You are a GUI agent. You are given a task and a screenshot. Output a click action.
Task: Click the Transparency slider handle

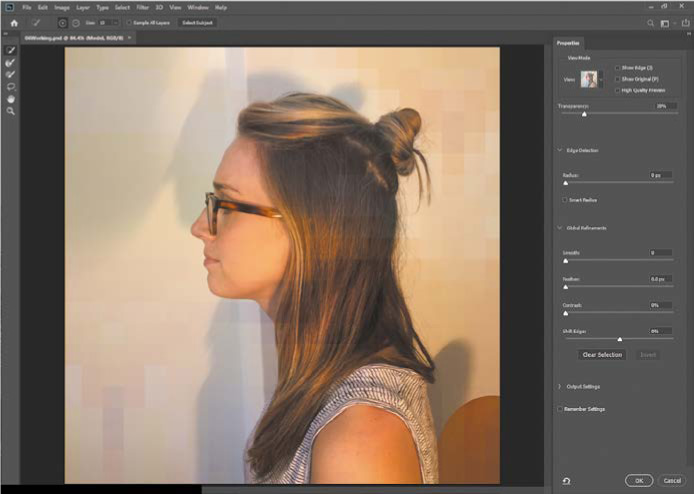pyautogui.click(x=584, y=114)
